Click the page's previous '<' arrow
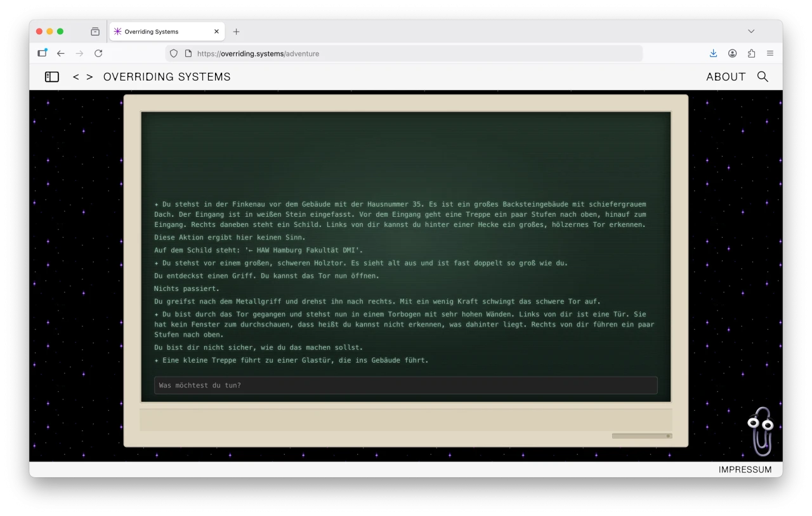This screenshot has height=516, width=812. point(76,77)
